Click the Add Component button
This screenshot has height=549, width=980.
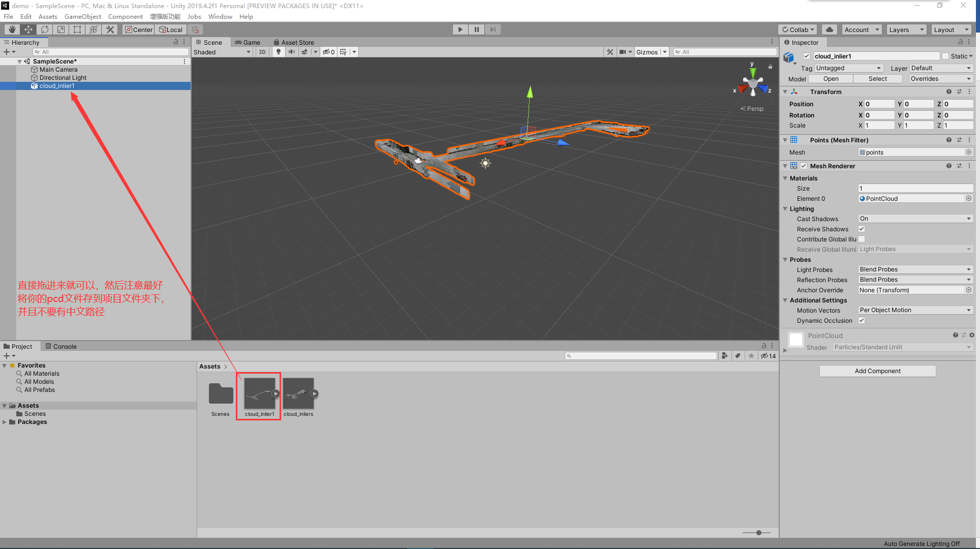tap(877, 371)
